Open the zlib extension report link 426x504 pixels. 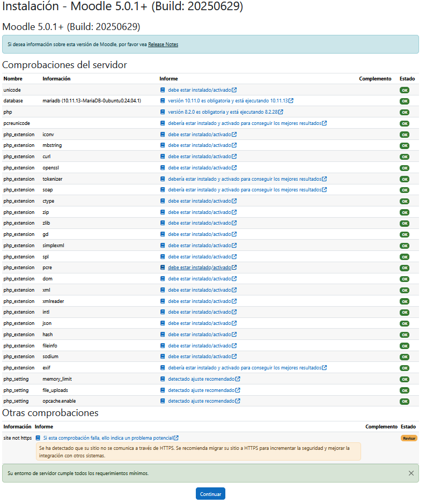click(200, 223)
